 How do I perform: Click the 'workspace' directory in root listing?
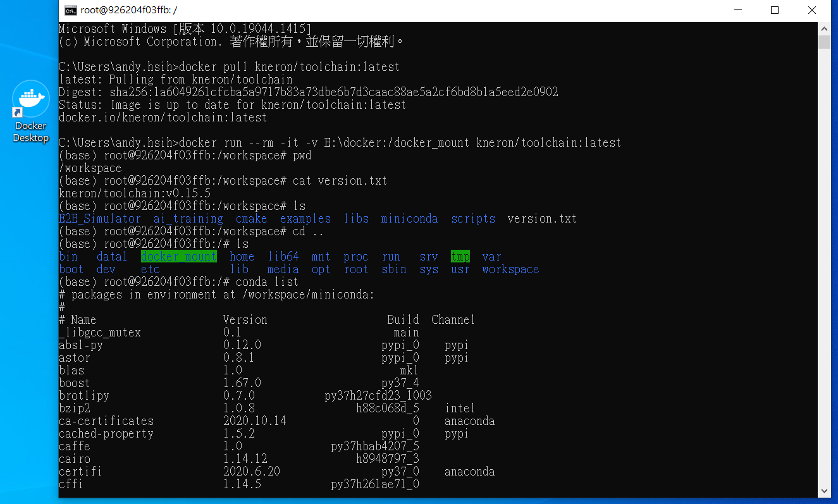tap(511, 269)
